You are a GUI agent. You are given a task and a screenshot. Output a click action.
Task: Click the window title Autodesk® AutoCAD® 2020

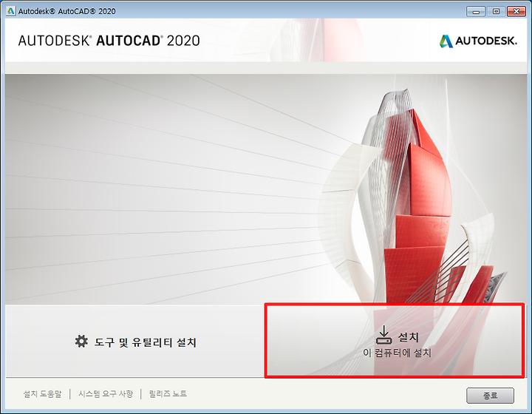pos(66,11)
